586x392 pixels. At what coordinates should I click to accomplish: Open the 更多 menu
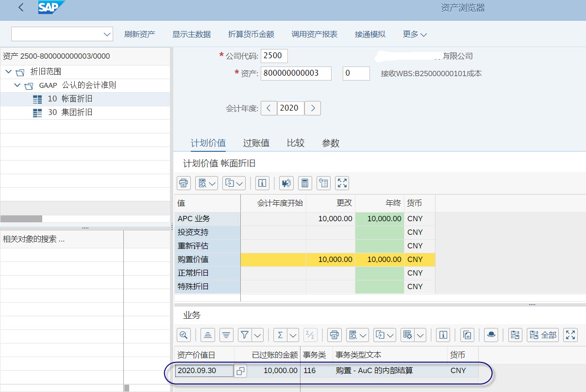tap(414, 34)
